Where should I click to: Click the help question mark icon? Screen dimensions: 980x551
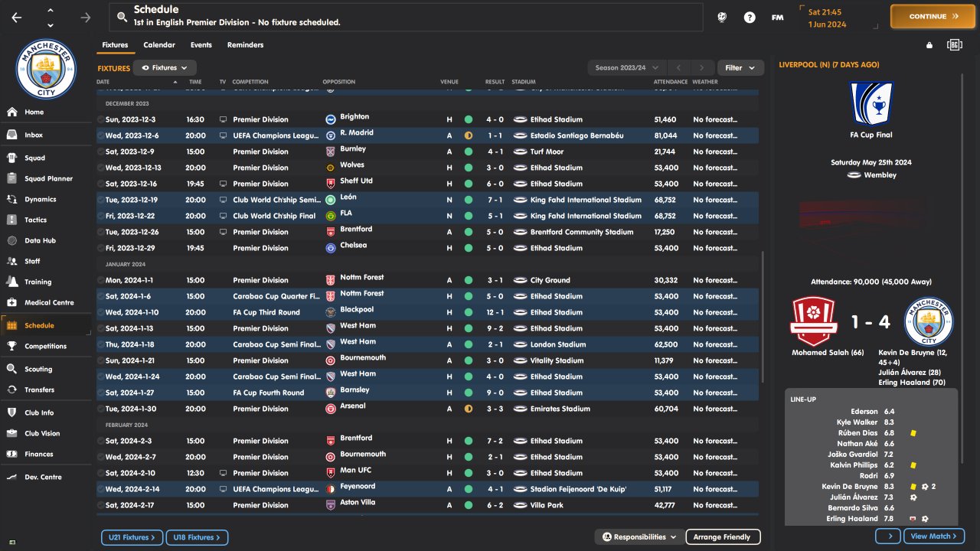(x=750, y=17)
